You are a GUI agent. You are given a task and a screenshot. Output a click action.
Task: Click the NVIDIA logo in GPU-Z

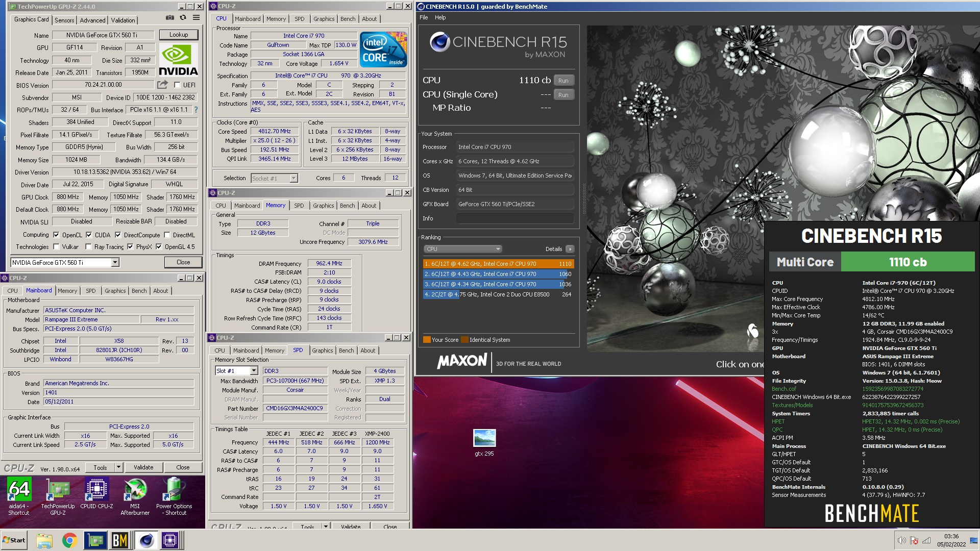pos(178,60)
